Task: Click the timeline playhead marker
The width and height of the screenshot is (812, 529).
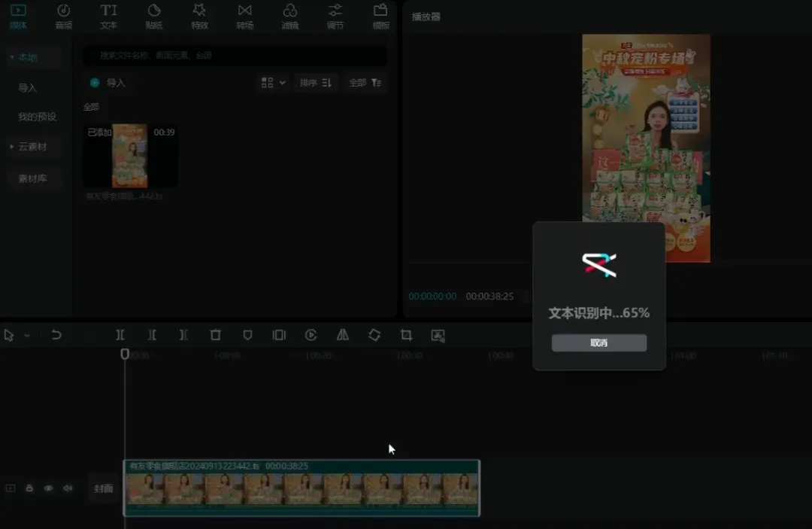Action: pos(125,354)
